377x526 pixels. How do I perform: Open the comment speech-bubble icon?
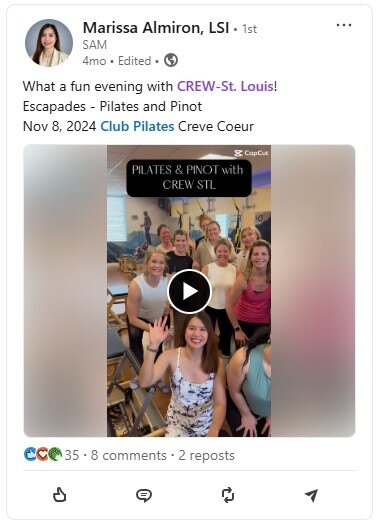point(144,495)
